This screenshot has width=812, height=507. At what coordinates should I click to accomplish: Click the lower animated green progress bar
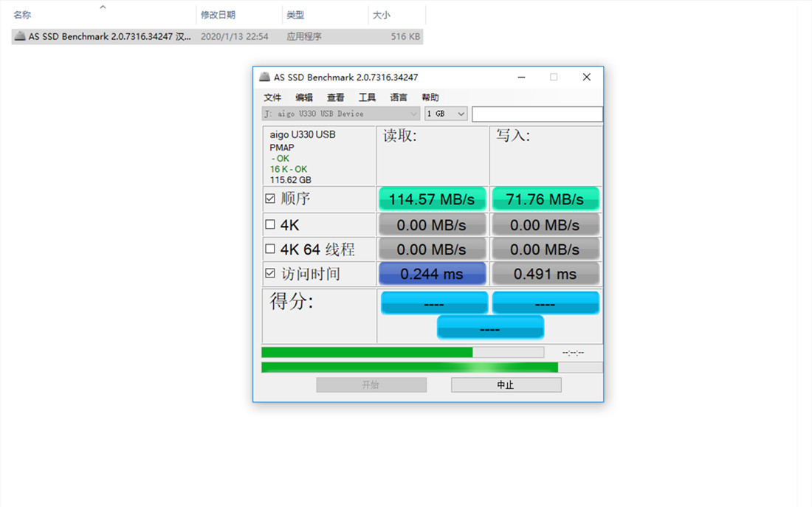pyautogui.click(x=432, y=368)
